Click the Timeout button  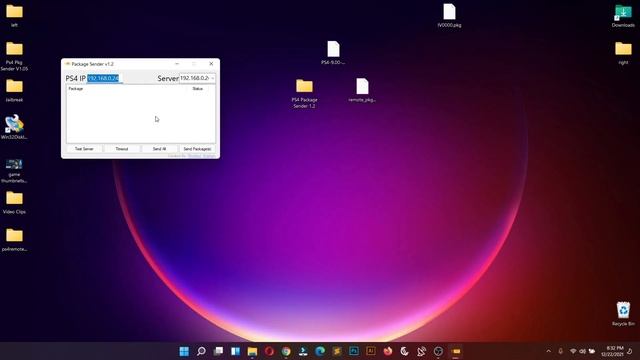(x=122, y=149)
